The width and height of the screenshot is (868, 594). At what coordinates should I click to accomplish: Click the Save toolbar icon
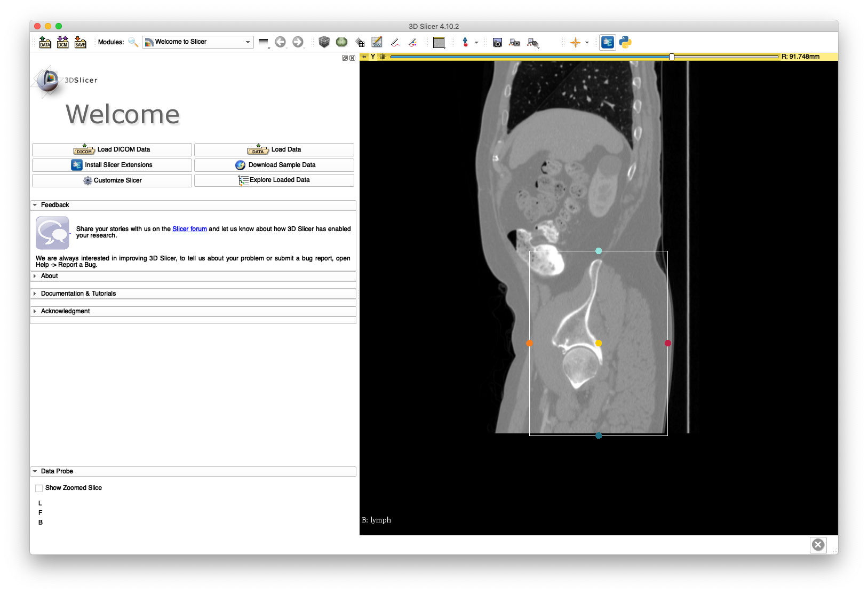click(x=80, y=42)
